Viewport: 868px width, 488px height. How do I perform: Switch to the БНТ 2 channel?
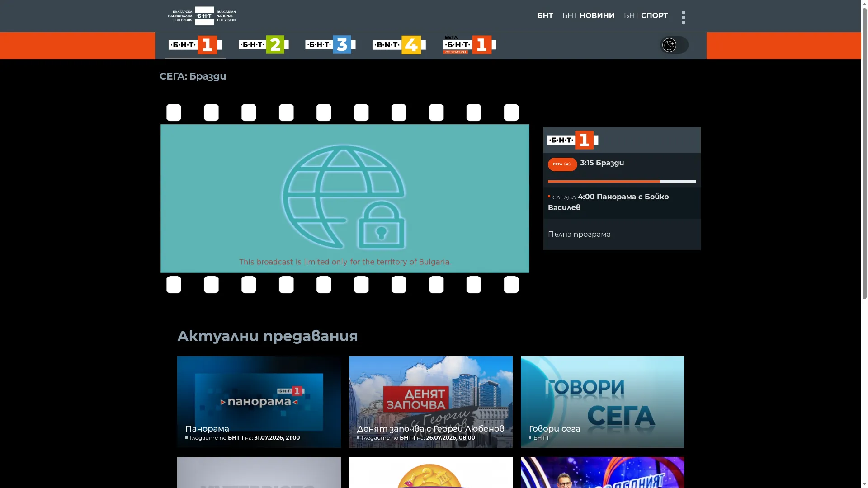coord(264,45)
